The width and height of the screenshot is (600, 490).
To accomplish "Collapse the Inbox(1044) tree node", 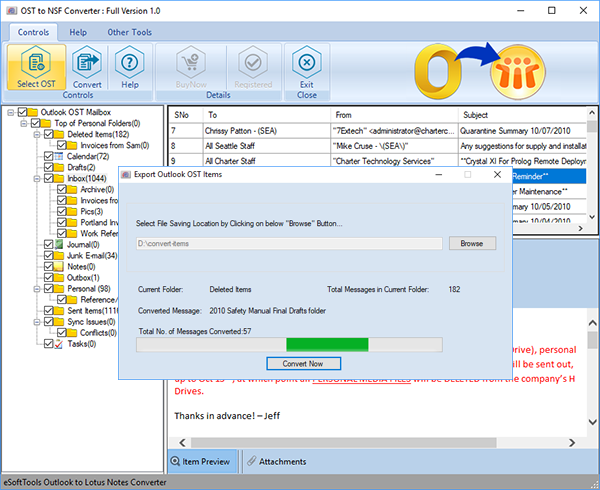I will pyautogui.click(x=37, y=179).
